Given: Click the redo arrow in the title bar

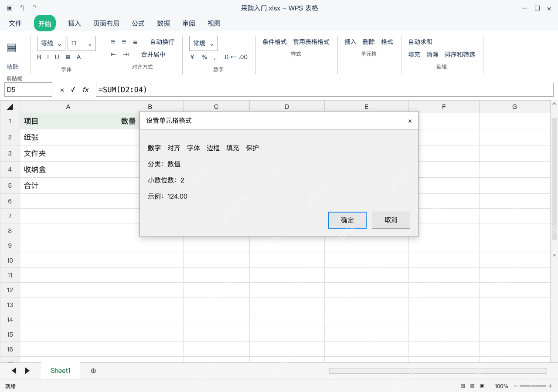Looking at the screenshot, I should click(x=34, y=8).
